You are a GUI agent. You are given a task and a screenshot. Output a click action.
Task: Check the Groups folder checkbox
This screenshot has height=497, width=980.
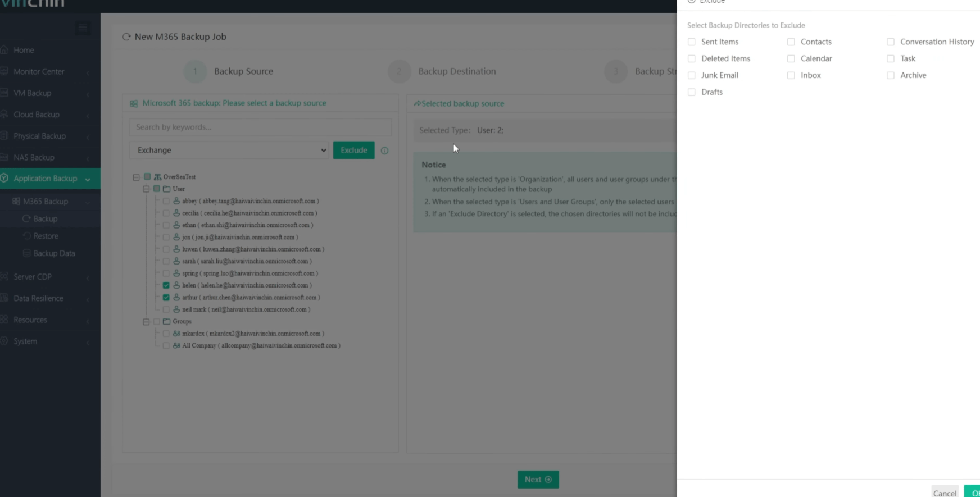(x=156, y=322)
